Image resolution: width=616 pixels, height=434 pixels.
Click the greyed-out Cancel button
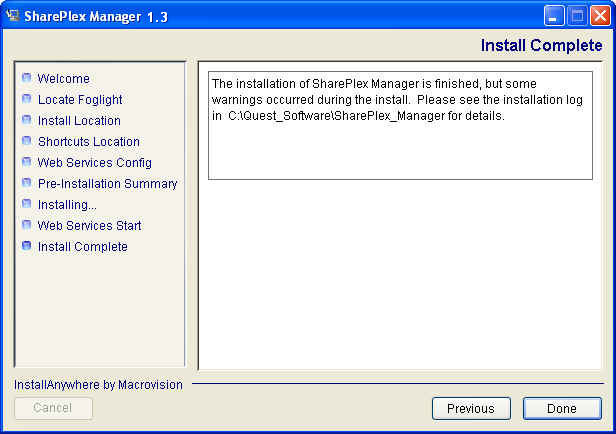coord(53,408)
